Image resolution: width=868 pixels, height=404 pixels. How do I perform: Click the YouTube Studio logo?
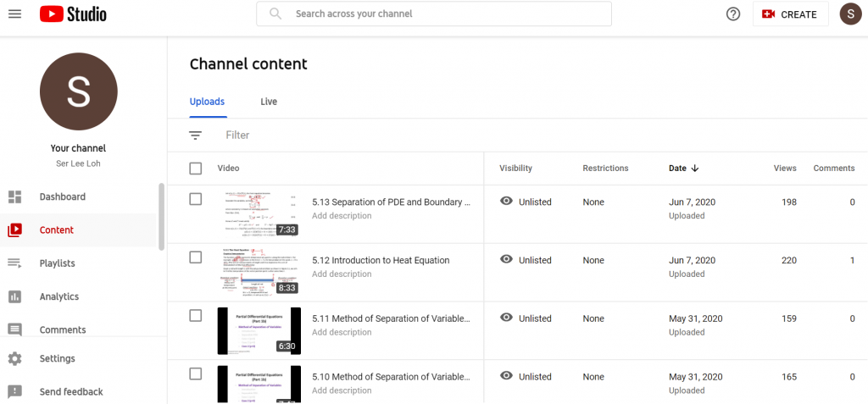coord(73,14)
